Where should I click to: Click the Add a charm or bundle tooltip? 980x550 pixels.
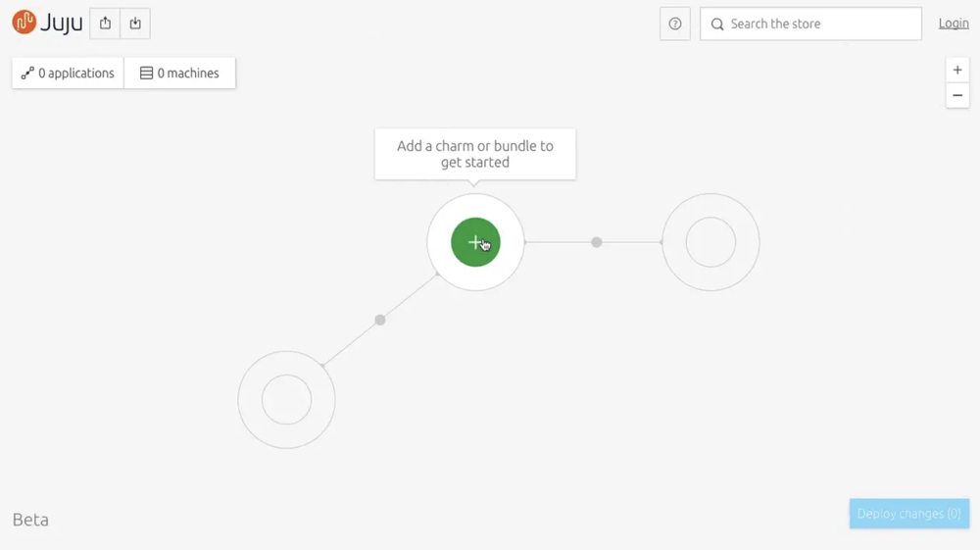pos(475,154)
